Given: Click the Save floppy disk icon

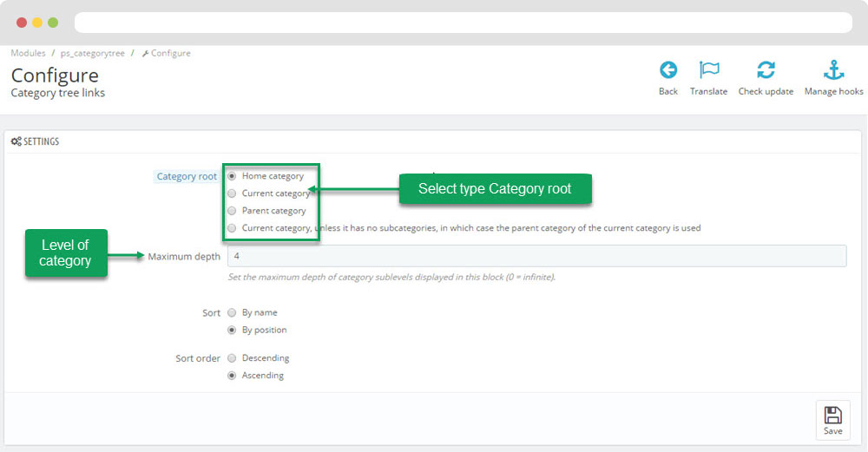Looking at the screenshot, I should [x=832, y=415].
